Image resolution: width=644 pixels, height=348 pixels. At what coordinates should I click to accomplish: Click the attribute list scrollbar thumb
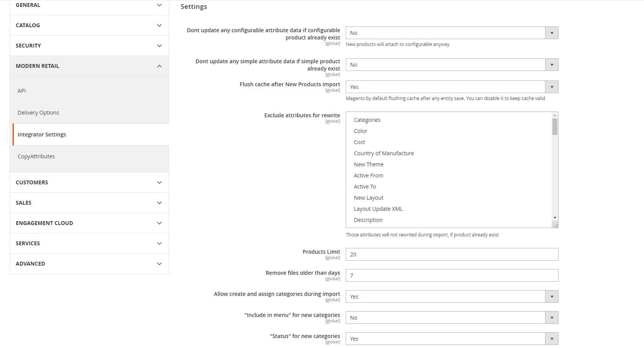coord(555,127)
